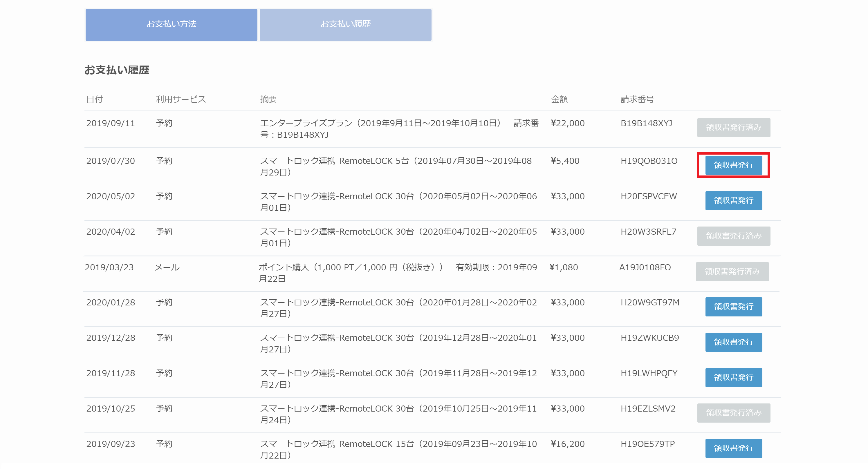Screen dimensions: 868x469
Task: Click 領収書発行済み for invoice A19J0108FO
Action: point(732,271)
